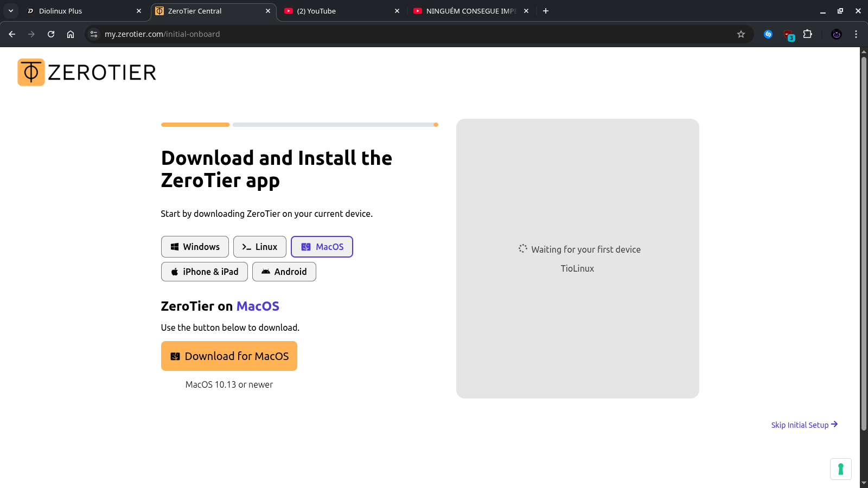Close the (2) YouTube tab
Image resolution: width=868 pixels, height=488 pixels.
coord(397,11)
